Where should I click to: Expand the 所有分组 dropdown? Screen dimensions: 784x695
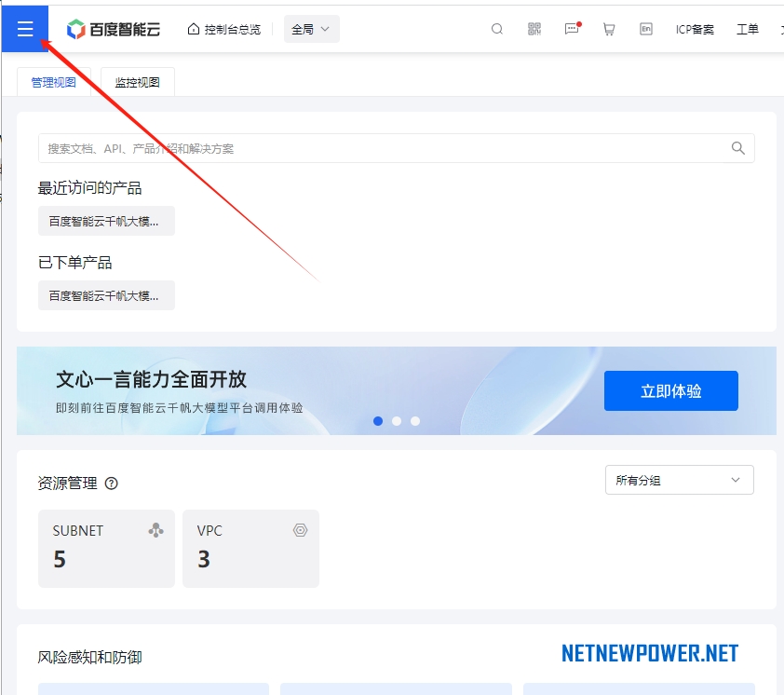point(680,480)
